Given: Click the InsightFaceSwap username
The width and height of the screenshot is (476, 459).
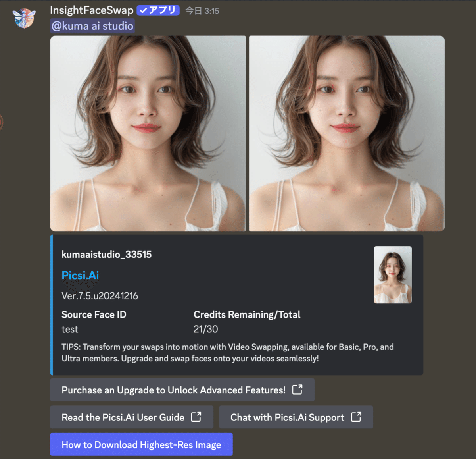Looking at the screenshot, I should click(92, 11).
